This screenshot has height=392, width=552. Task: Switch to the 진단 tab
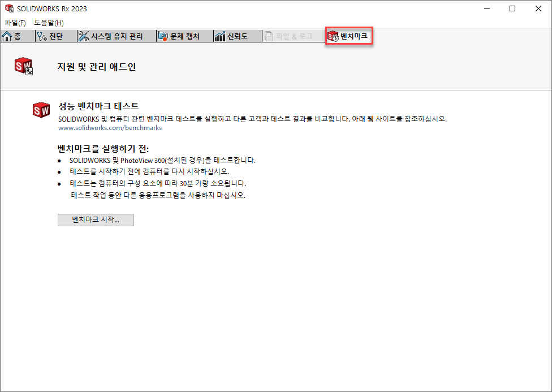pyautogui.click(x=56, y=36)
